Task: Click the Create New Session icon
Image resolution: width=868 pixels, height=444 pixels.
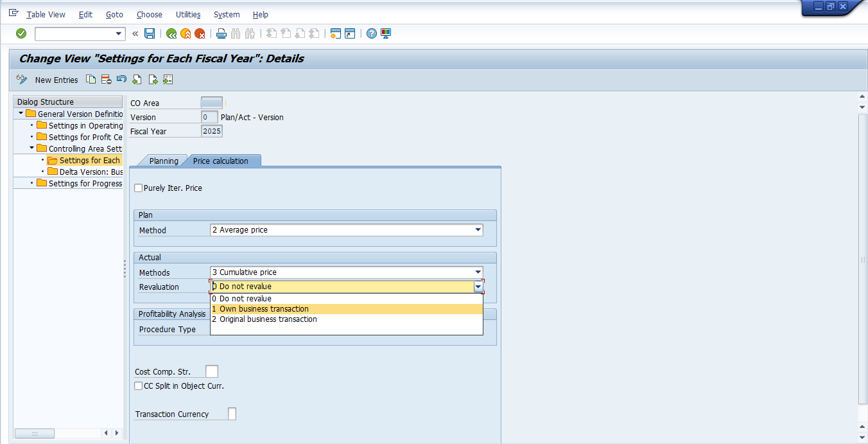Action: click(x=335, y=33)
